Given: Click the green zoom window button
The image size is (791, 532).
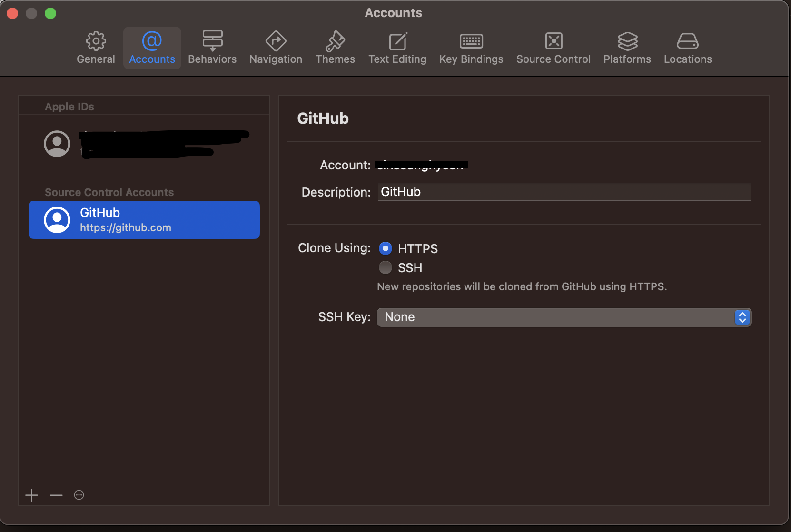Looking at the screenshot, I should click(x=50, y=13).
